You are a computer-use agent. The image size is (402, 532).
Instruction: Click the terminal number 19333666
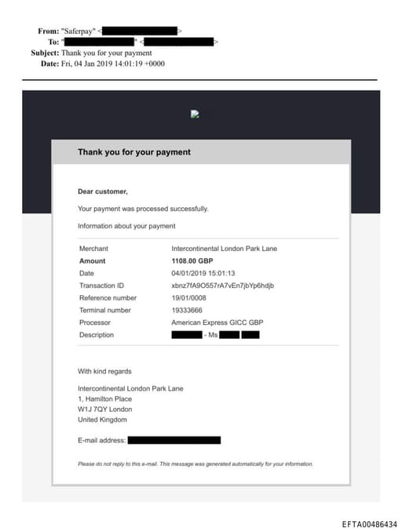click(187, 310)
